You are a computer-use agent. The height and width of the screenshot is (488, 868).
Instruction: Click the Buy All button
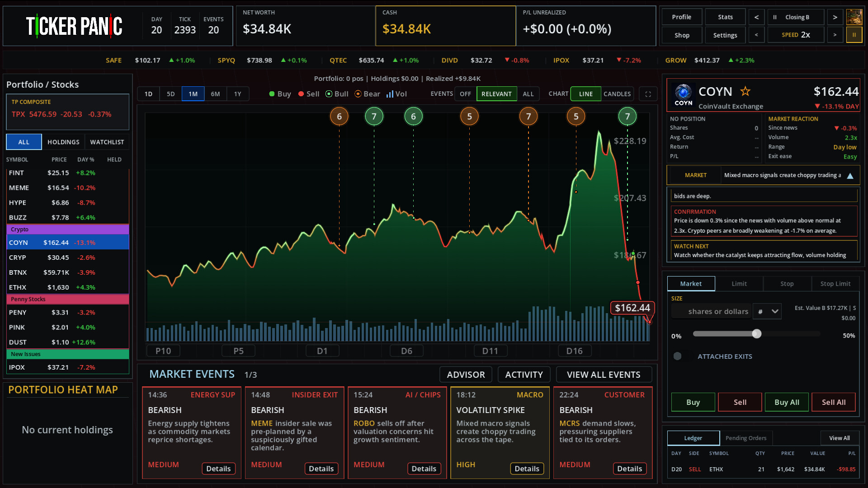787,402
